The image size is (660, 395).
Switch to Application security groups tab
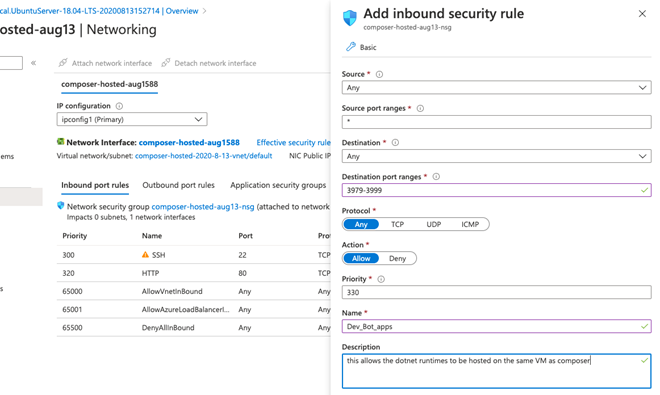278,185
